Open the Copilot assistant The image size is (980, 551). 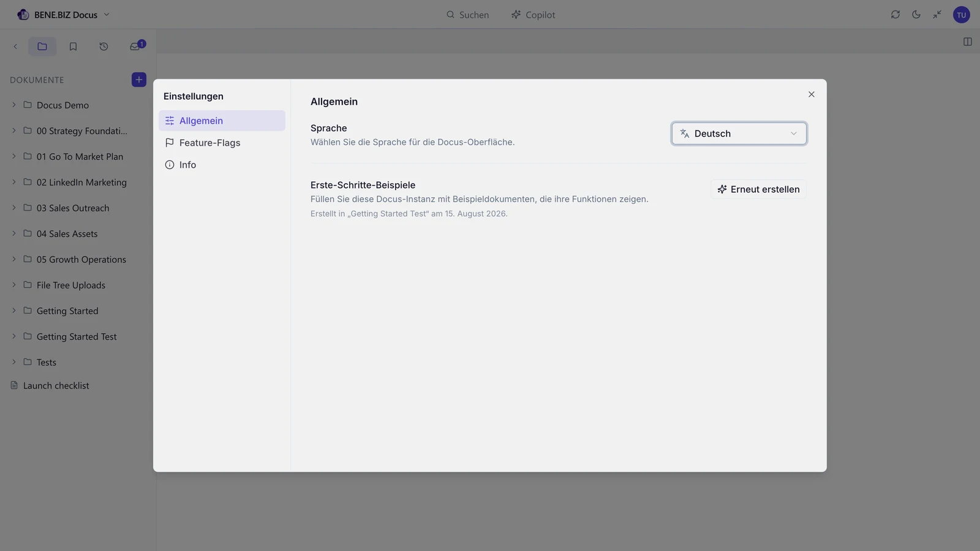click(x=533, y=15)
